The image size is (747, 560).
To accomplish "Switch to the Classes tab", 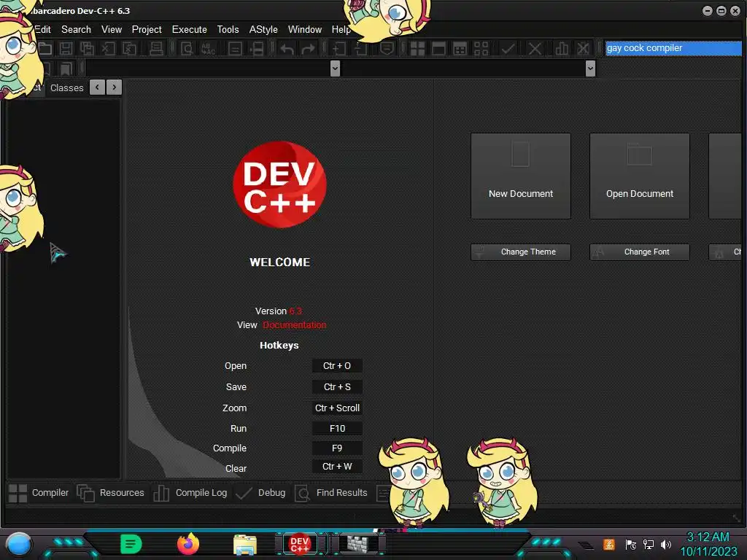I will (66, 87).
